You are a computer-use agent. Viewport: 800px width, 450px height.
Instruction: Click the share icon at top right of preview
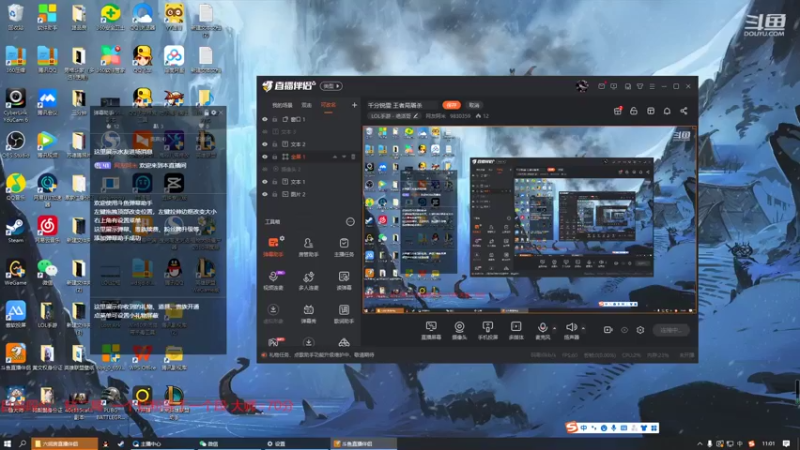(684, 111)
